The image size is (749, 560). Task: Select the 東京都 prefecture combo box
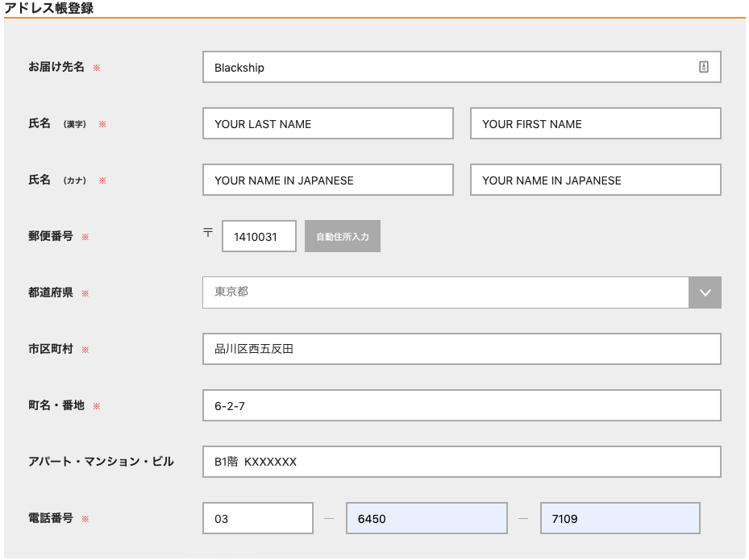tap(462, 292)
